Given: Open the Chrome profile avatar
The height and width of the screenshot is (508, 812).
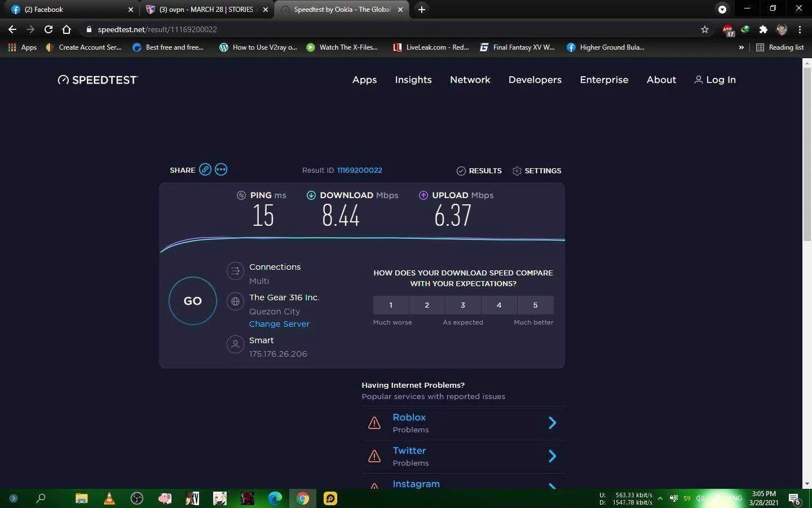Looking at the screenshot, I should 782,29.
